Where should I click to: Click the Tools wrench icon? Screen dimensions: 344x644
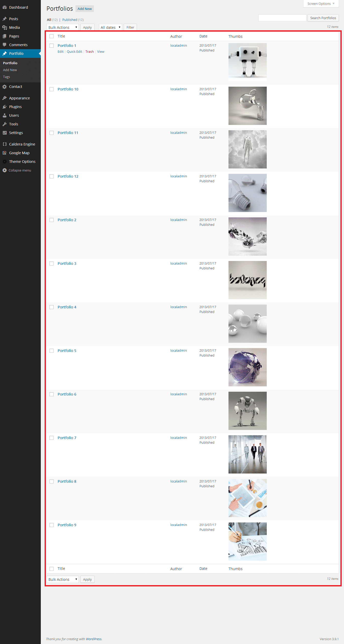coord(5,124)
